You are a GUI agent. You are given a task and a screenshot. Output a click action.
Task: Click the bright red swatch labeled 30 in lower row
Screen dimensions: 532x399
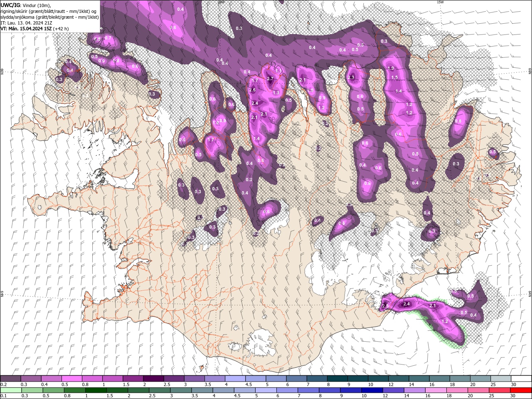pyautogui.click(x=521, y=390)
